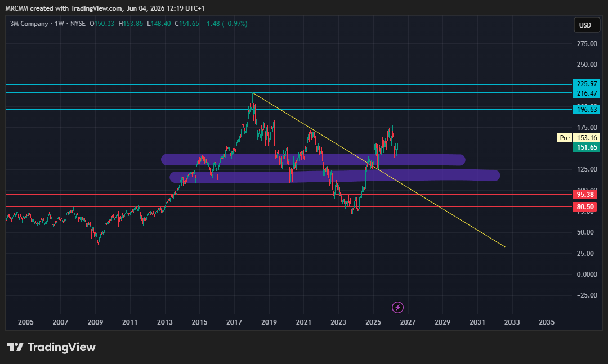This screenshot has width=608, height=364.
Task: Click the Pre 153.16 pre-market price label
Action: click(x=579, y=138)
